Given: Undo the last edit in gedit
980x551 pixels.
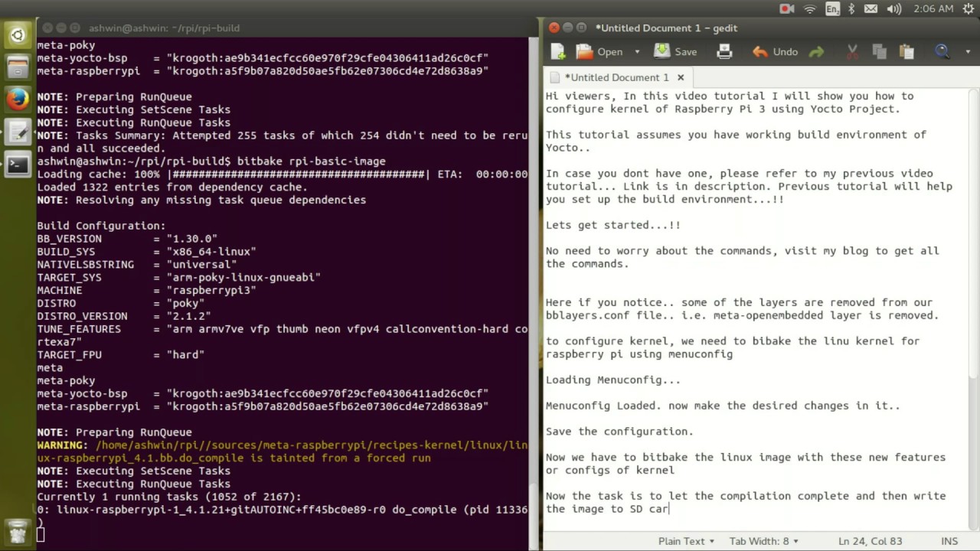Looking at the screenshot, I should coord(775,51).
